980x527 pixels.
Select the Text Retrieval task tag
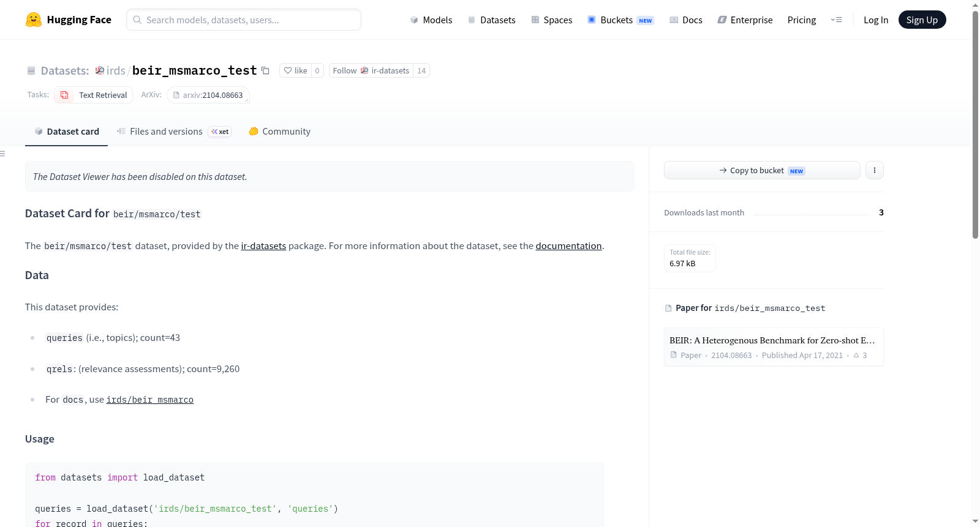tap(94, 95)
